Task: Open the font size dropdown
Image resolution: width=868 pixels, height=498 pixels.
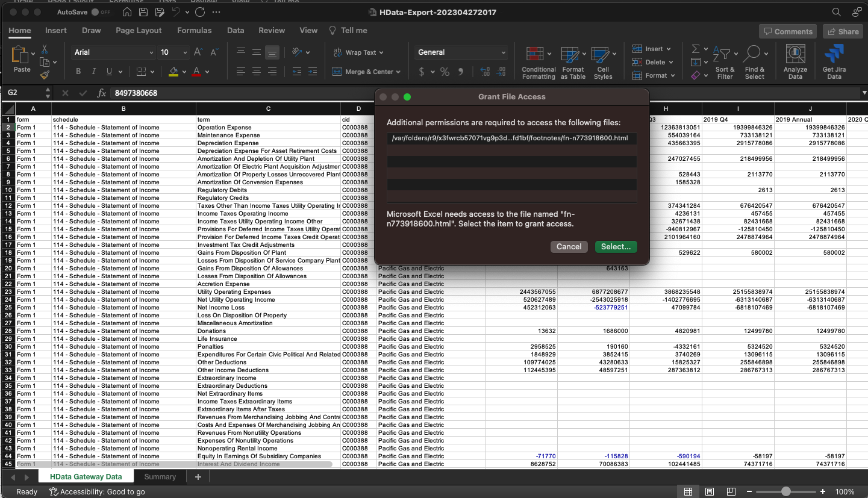Action: click(x=185, y=52)
